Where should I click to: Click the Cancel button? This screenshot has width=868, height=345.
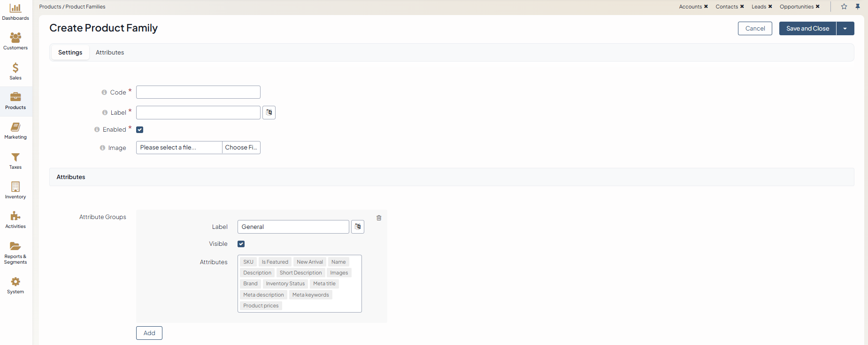click(x=755, y=29)
